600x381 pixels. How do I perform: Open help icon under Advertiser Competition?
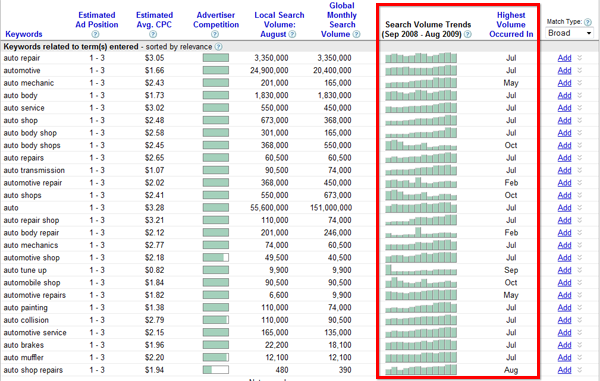(215, 34)
